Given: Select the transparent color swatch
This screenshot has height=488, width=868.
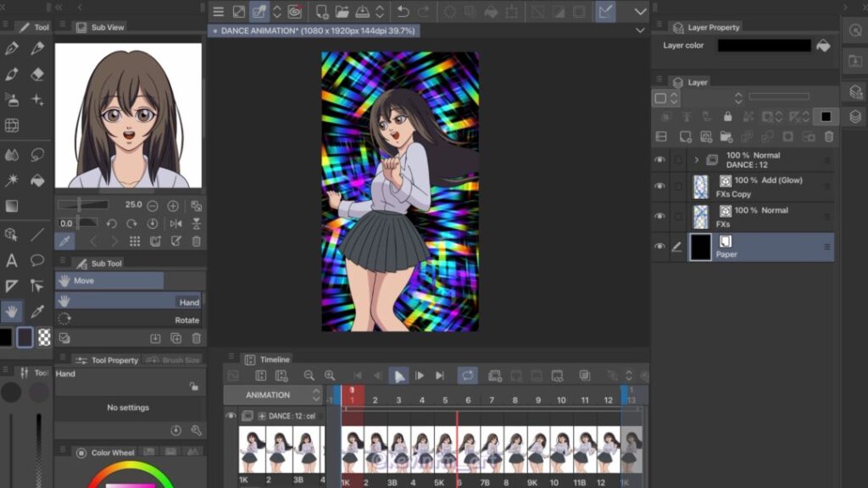Looking at the screenshot, I should coord(44,337).
